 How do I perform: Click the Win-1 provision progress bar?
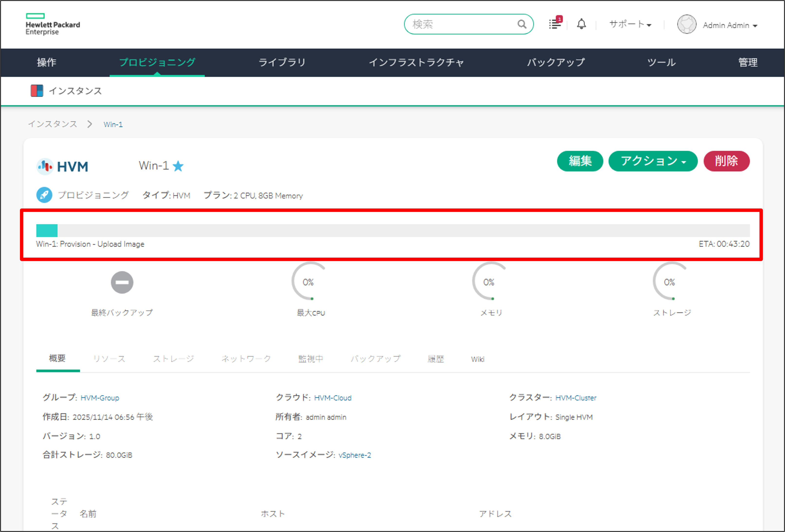tap(392, 230)
